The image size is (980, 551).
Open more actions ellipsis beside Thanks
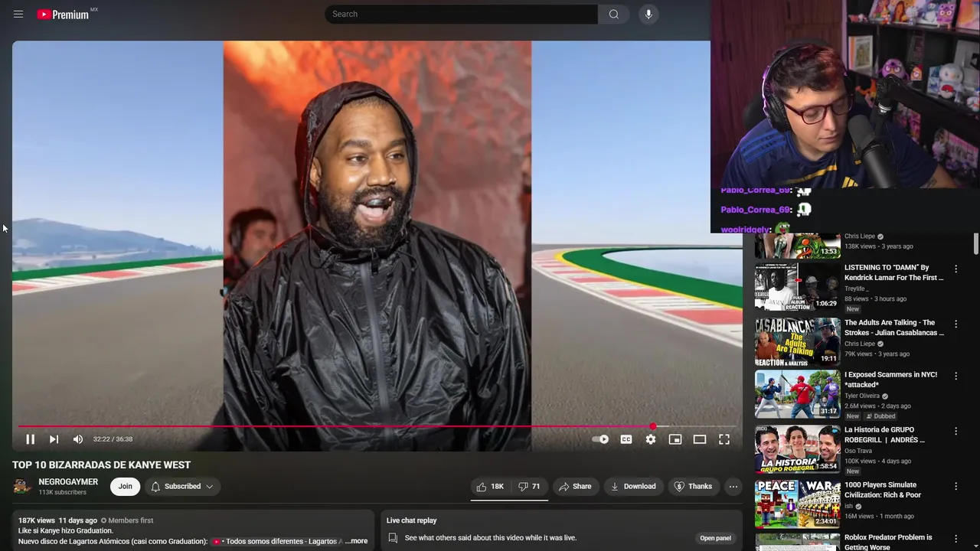(733, 486)
